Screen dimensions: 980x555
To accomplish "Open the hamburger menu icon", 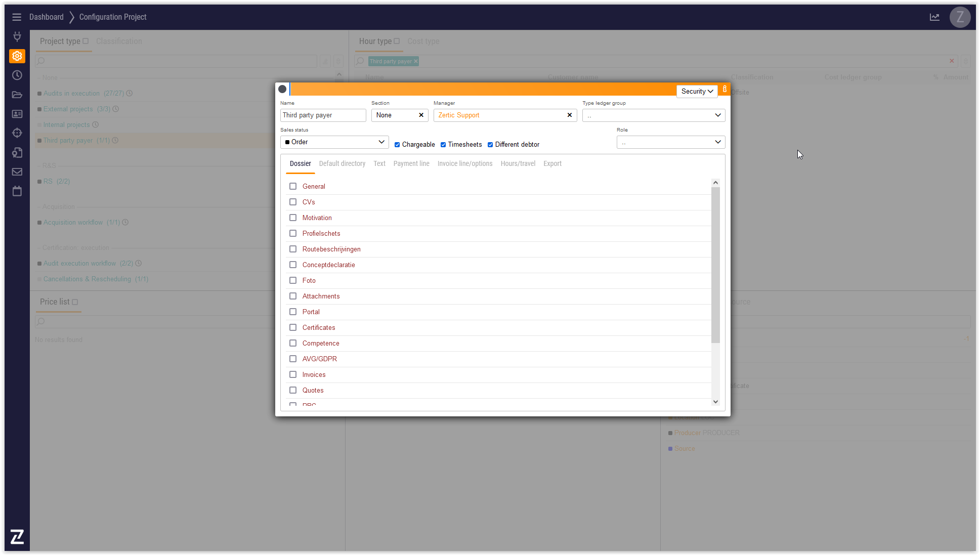I will coord(17,17).
